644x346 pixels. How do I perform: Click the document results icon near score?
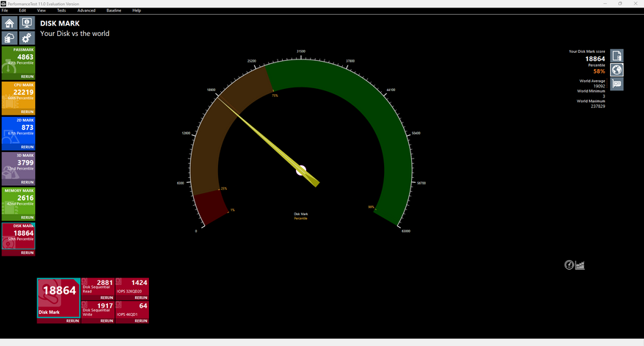[x=617, y=56]
